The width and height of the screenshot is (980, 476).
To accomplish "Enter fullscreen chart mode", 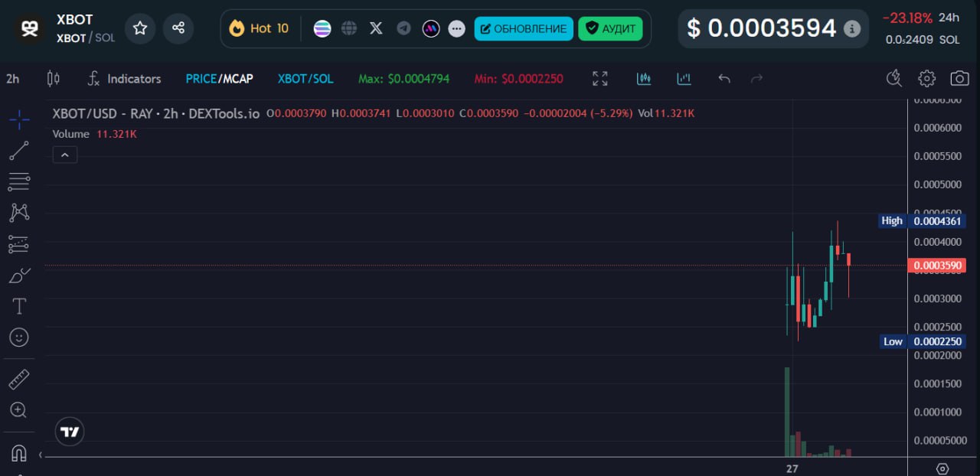I will (x=600, y=79).
